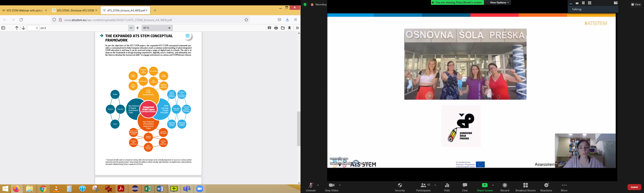Go to previous PDF page
This screenshot has height=193, width=644.
tap(17, 28)
